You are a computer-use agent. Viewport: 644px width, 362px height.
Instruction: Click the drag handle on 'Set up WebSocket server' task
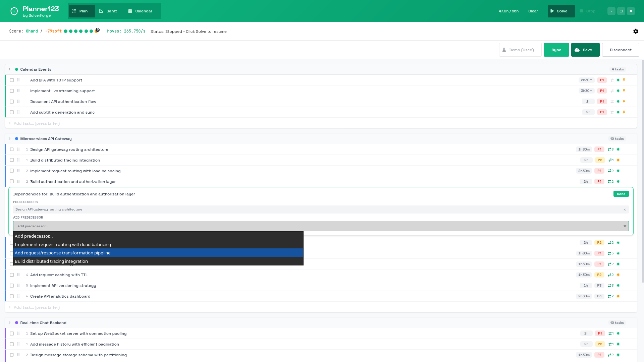point(18,334)
